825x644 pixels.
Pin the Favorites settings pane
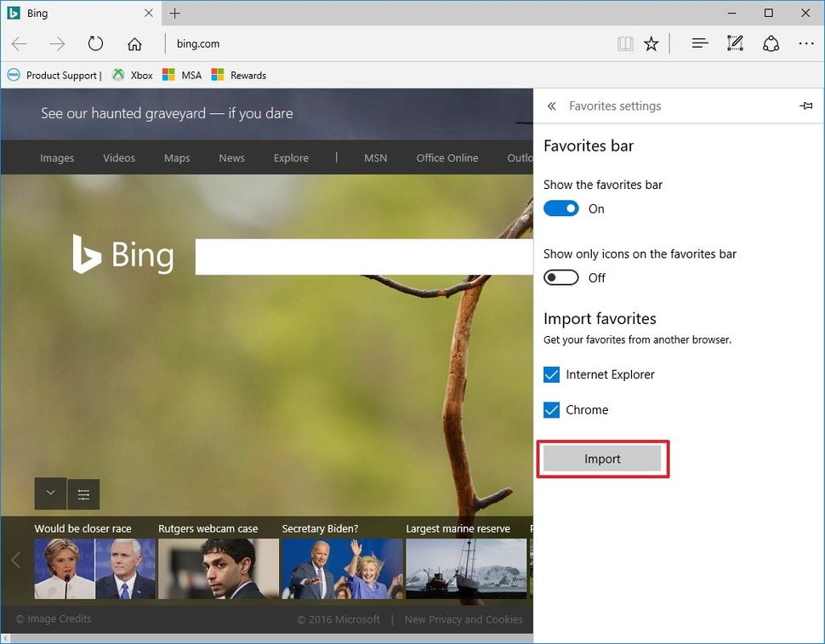point(806,105)
